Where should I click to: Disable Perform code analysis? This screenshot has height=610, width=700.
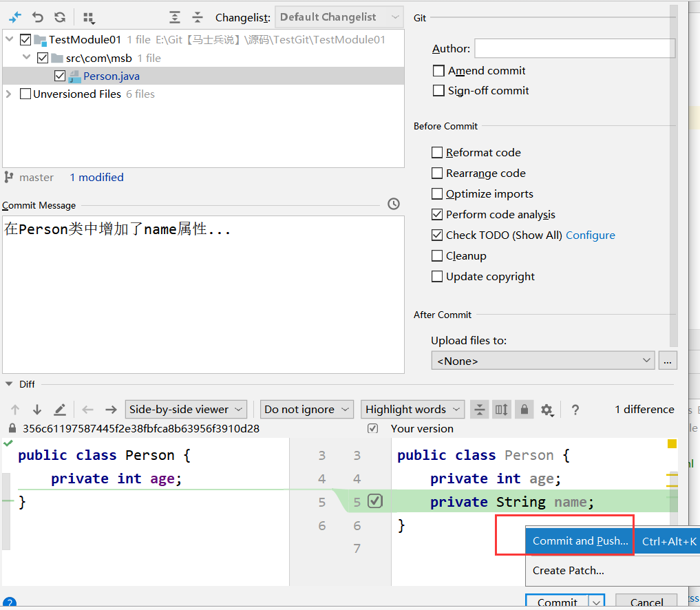[437, 214]
